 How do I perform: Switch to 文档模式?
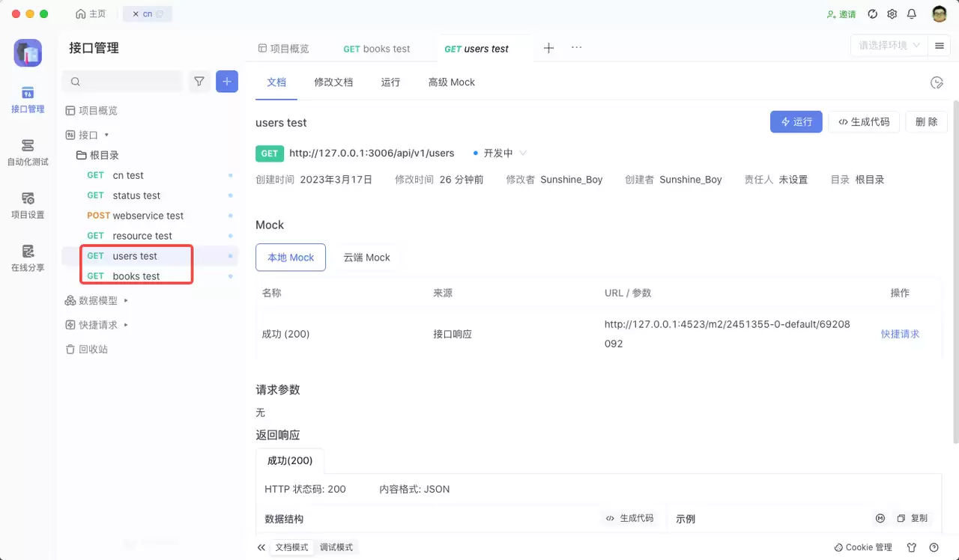[292, 547]
